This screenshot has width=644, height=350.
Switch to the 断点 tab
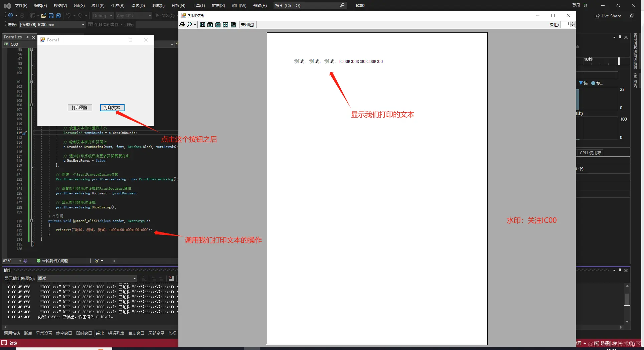pyautogui.click(x=28, y=333)
